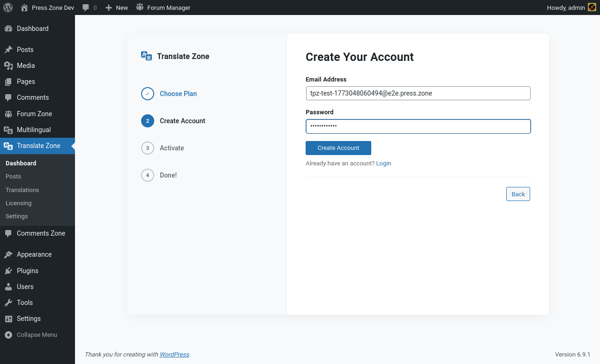Click the Login link
The height and width of the screenshot is (364, 600).
383,163
